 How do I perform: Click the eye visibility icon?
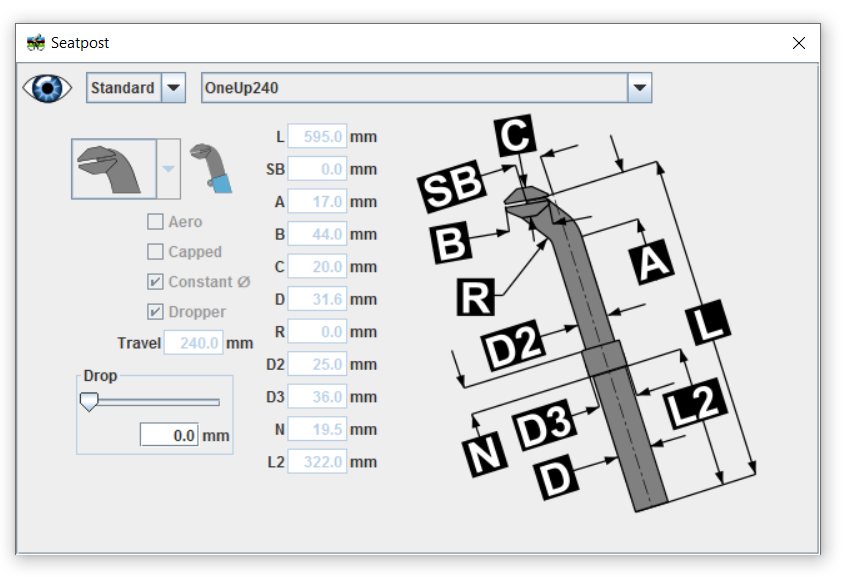[x=48, y=88]
